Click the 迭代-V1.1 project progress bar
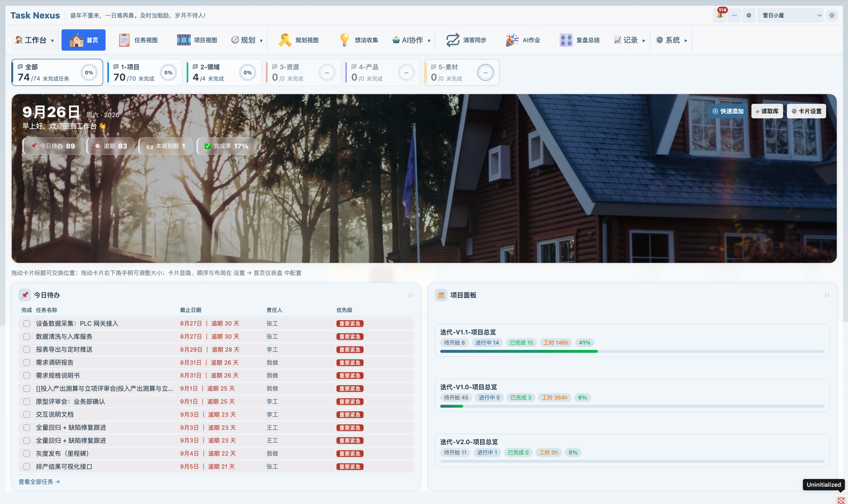 [x=632, y=351]
